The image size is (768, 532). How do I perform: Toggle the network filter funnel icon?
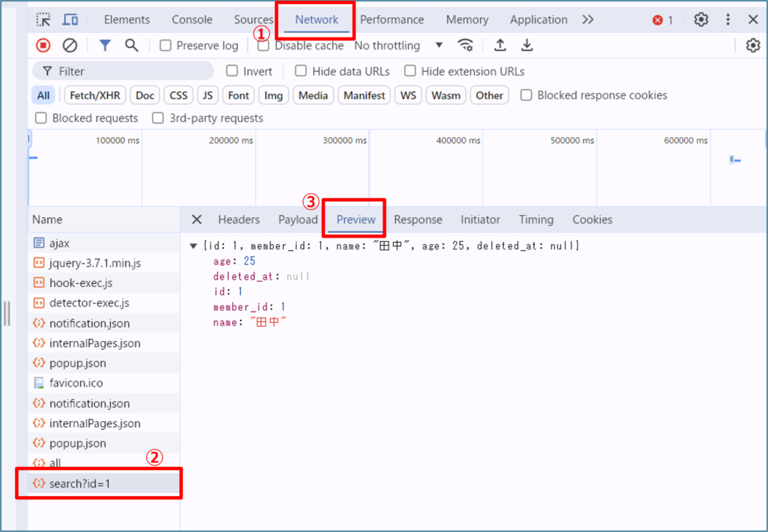click(105, 46)
